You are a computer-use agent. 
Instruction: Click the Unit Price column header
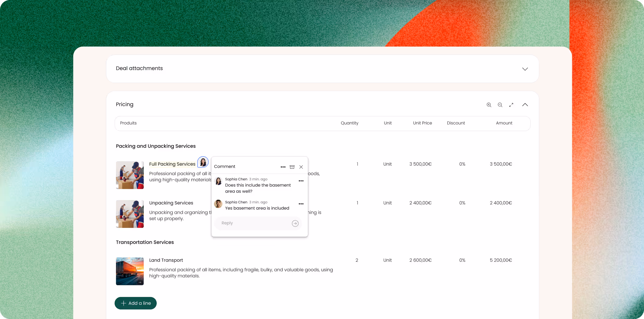422,123
